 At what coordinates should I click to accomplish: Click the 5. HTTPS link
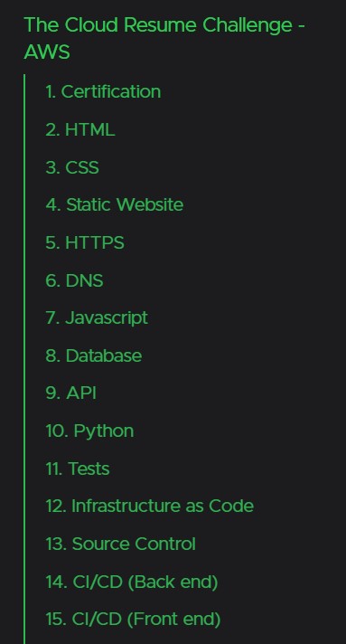click(85, 242)
